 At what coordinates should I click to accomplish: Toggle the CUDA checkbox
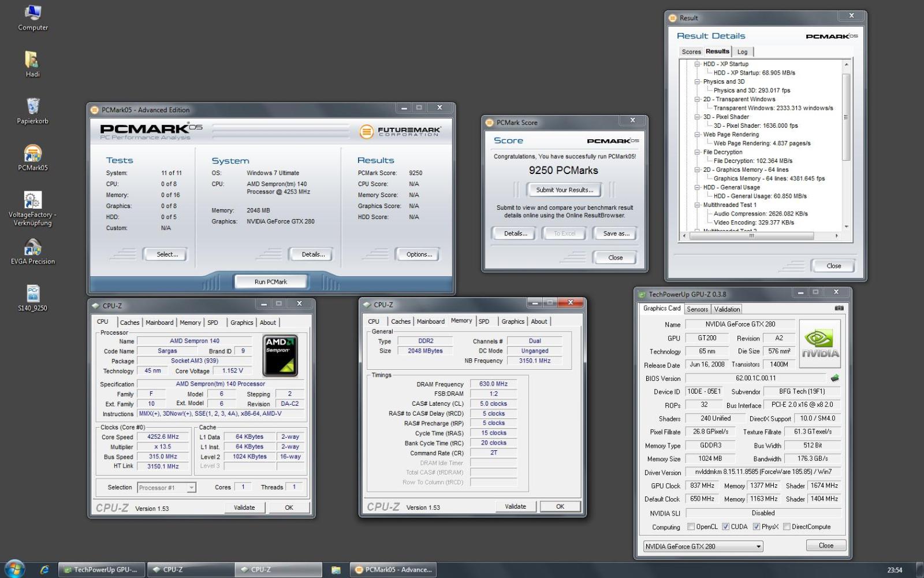725,527
